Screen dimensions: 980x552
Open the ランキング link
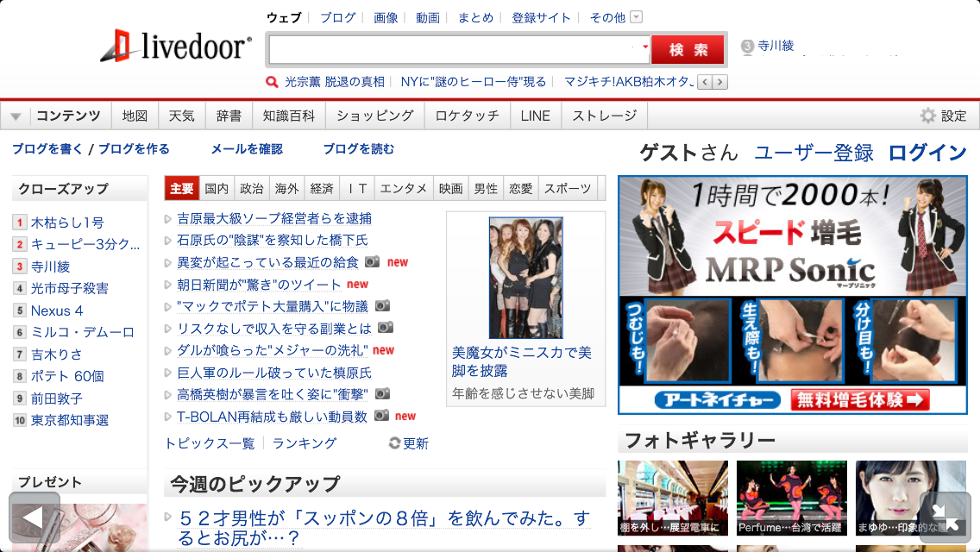point(305,443)
